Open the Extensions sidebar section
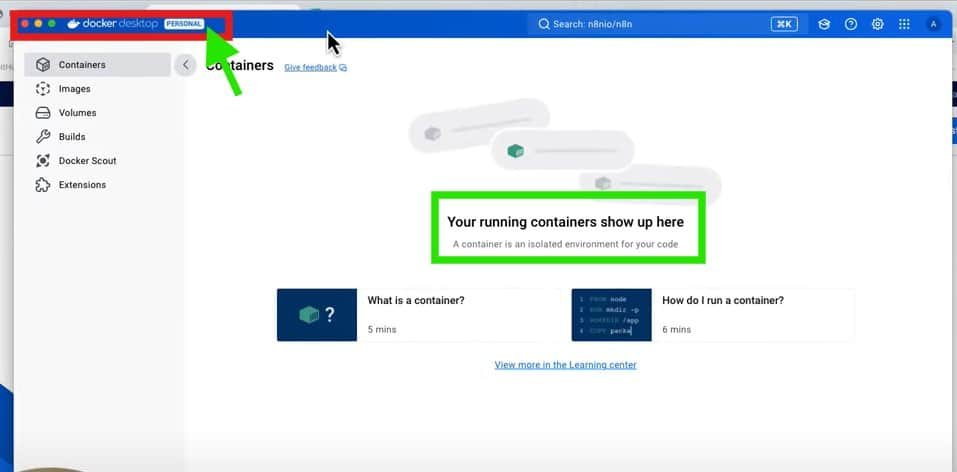The width and height of the screenshot is (957, 472). point(97,184)
